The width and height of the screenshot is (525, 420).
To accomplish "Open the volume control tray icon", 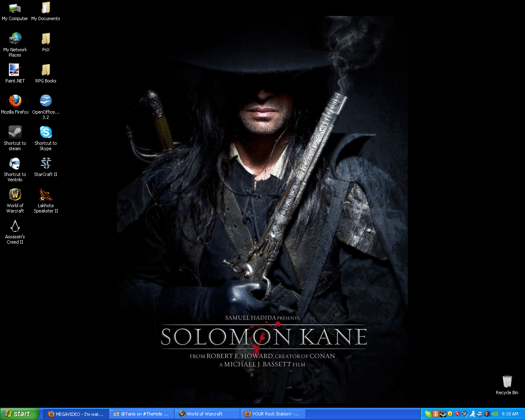I will click(487, 414).
